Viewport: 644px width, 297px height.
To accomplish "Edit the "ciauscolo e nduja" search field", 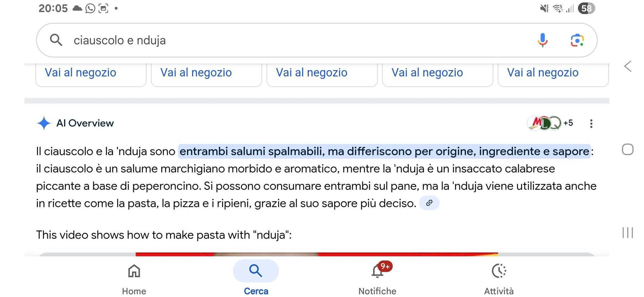I will pos(268,40).
